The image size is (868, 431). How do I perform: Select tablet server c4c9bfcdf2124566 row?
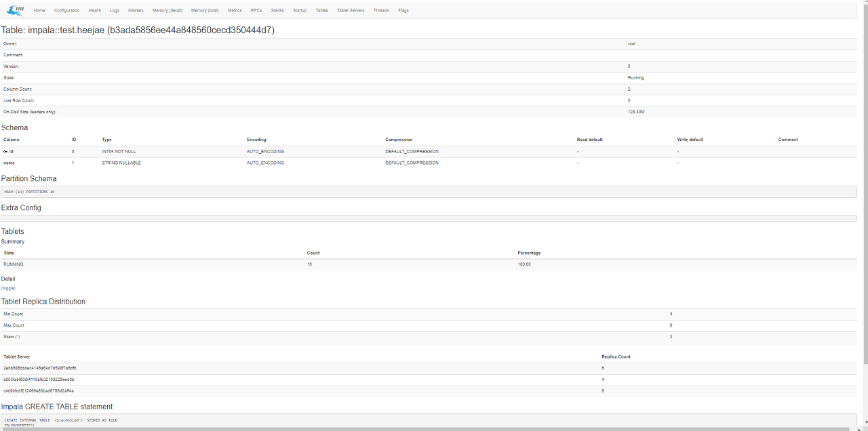click(x=429, y=391)
